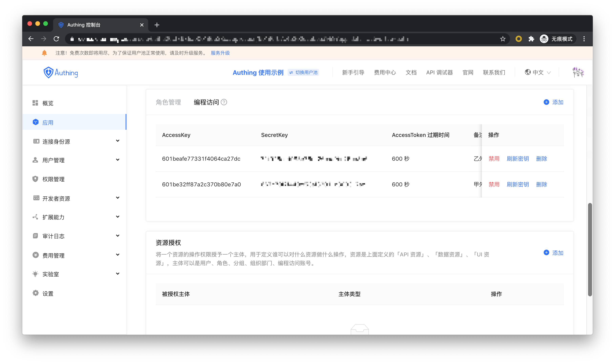The width and height of the screenshot is (615, 364).
Task: Open the 中文 language dropdown
Action: click(538, 72)
